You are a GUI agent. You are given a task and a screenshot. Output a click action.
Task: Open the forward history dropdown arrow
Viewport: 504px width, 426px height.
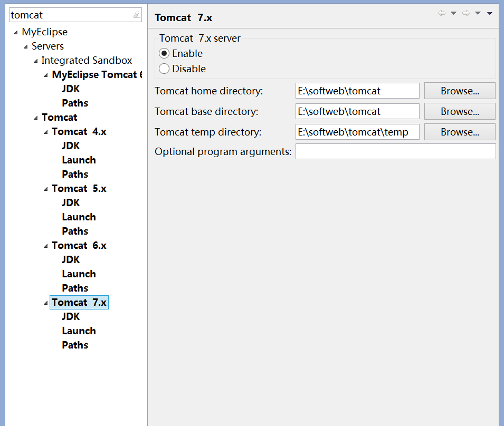pyautogui.click(x=478, y=13)
